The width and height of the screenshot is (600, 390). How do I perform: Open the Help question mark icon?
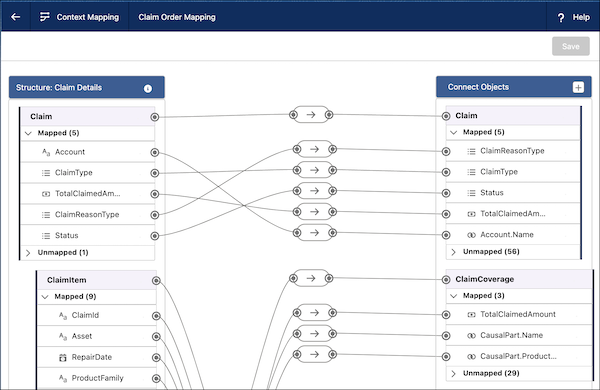pos(561,17)
